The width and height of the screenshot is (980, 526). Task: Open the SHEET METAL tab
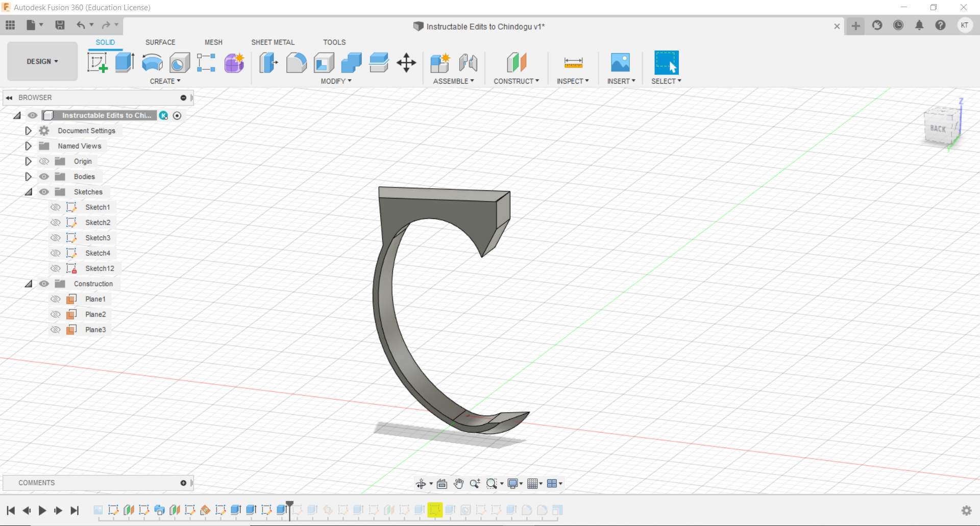[x=273, y=42]
